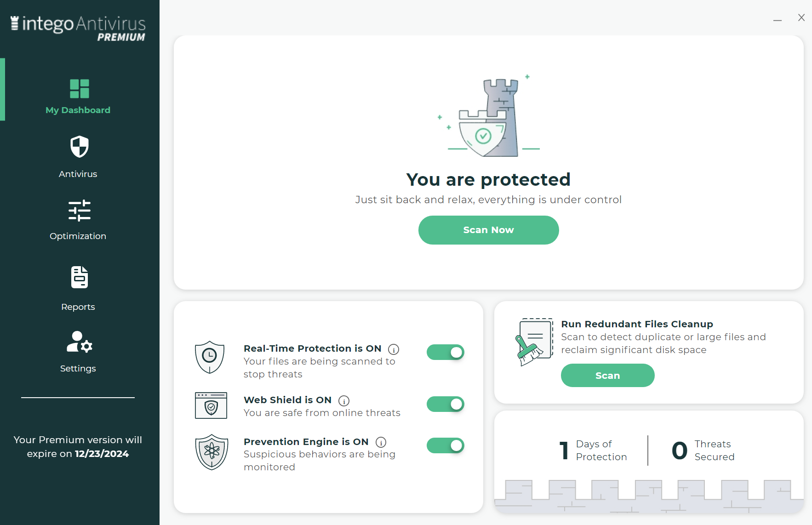812x525 pixels.
Task: Close the Intego window
Action: pyautogui.click(x=801, y=17)
